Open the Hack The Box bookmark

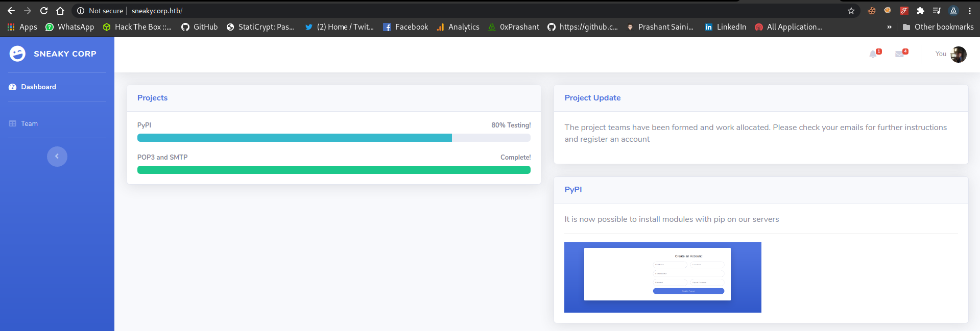(x=137, y=27)
